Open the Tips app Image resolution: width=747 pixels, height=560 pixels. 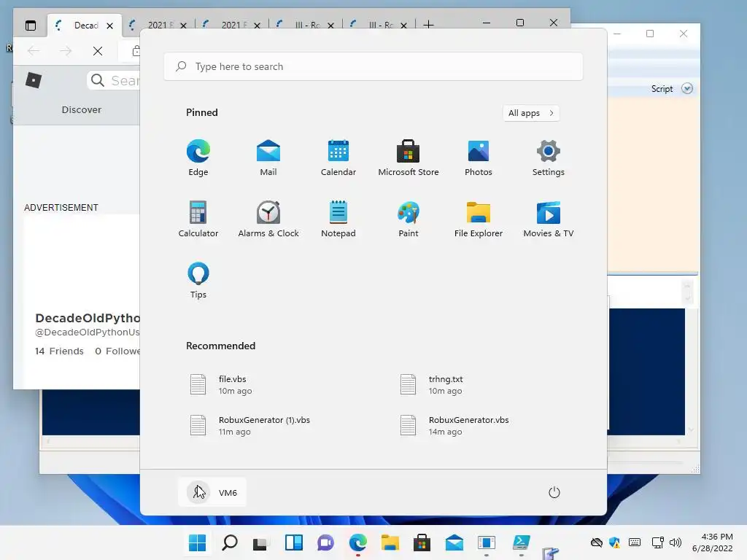tap(198, 281)
